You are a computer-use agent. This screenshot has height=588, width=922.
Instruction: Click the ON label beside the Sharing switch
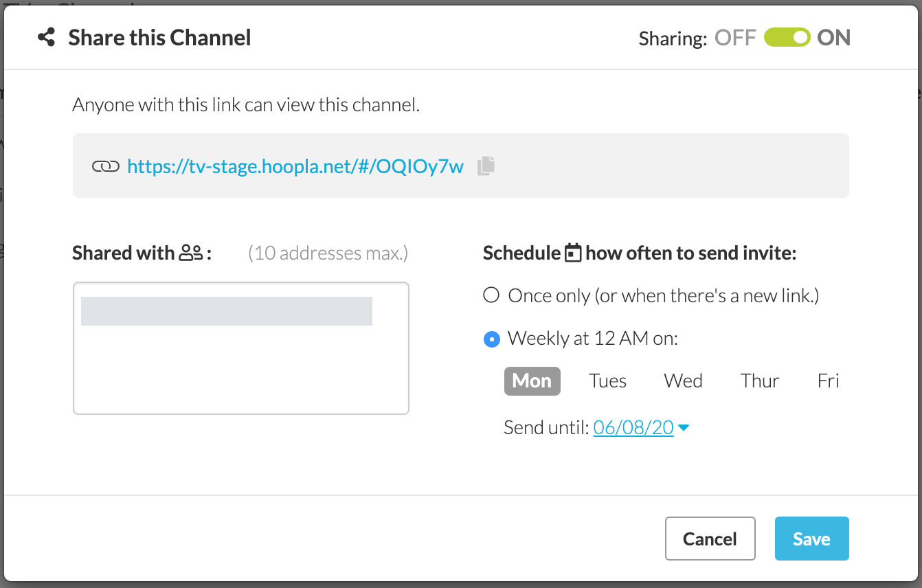[833, 37]
